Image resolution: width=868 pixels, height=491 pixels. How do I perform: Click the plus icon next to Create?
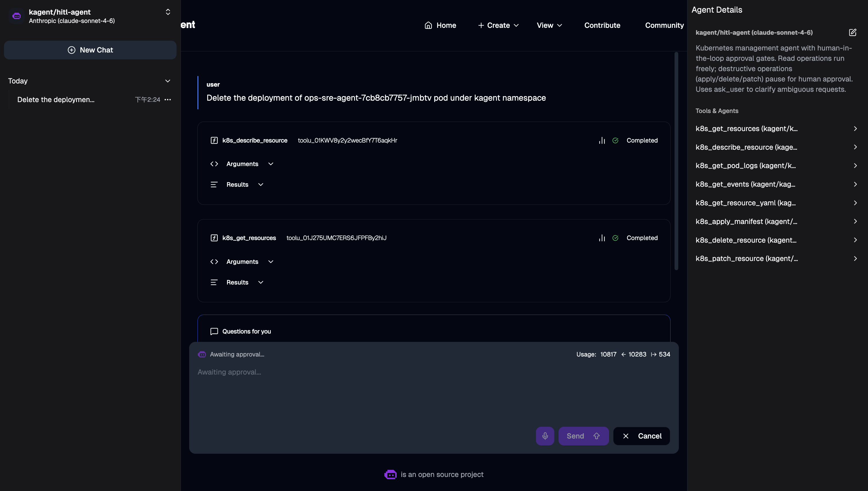point(481,25)
